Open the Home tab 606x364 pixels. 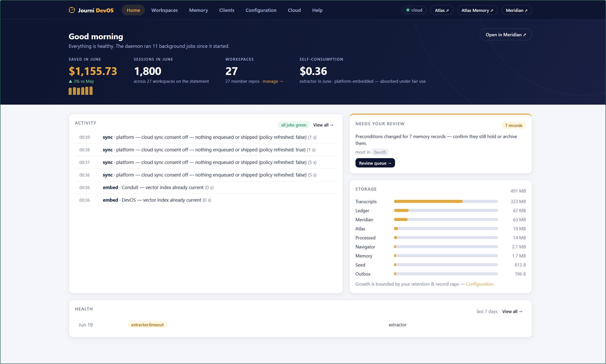pyautogui.click(x=133, y=10)
